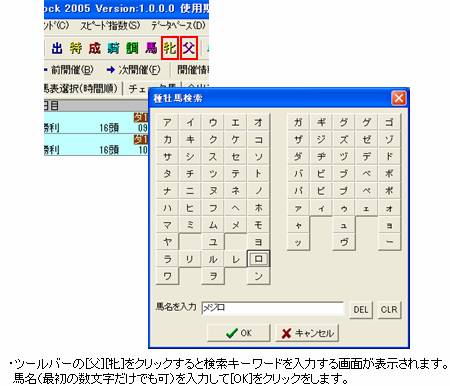450x386 pixels.
Task: Open the データベース(D) menu
Action: point(178,26)
